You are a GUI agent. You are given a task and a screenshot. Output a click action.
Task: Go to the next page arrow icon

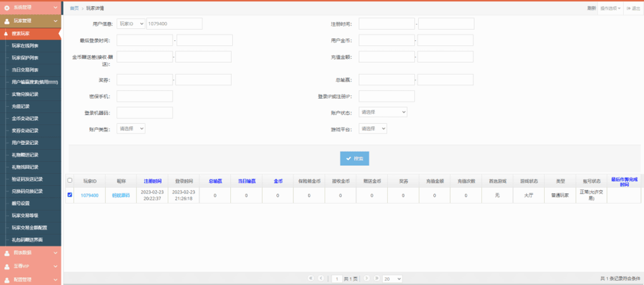pyautogui.click(x=367, y=279)
